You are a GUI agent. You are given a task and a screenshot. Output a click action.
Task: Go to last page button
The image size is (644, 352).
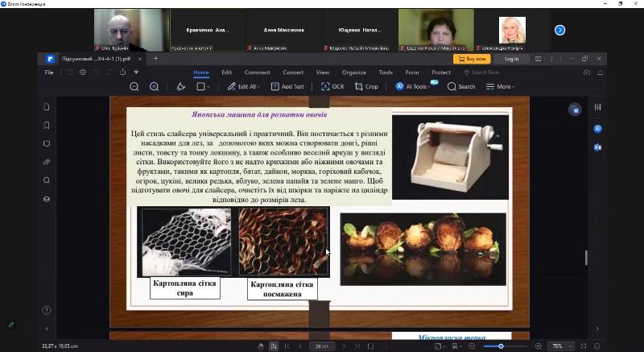tap(357, 346)
